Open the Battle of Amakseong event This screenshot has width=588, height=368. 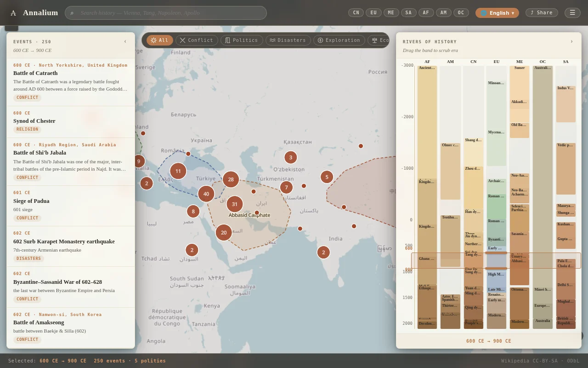pyautogui.click(x=71, y=328)
